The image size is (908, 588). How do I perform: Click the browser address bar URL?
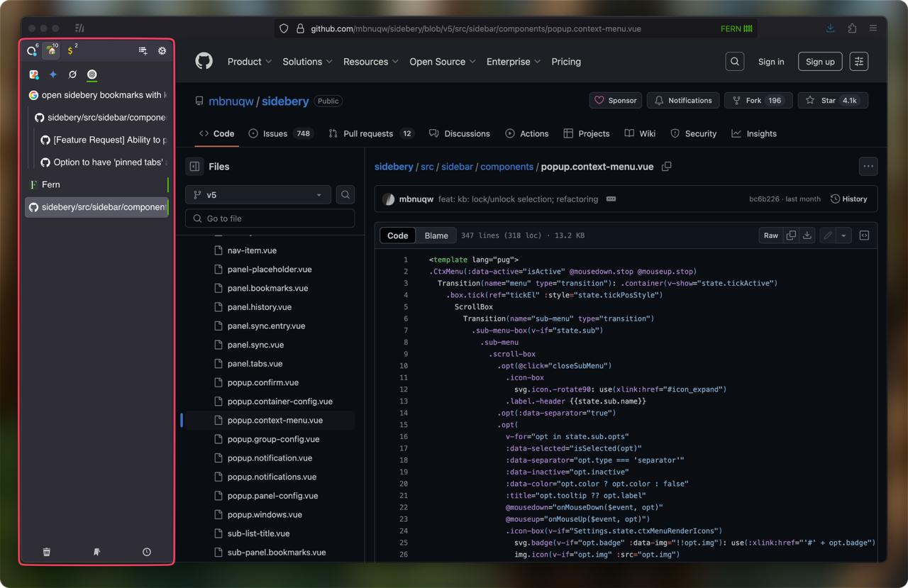pos(476,28)
